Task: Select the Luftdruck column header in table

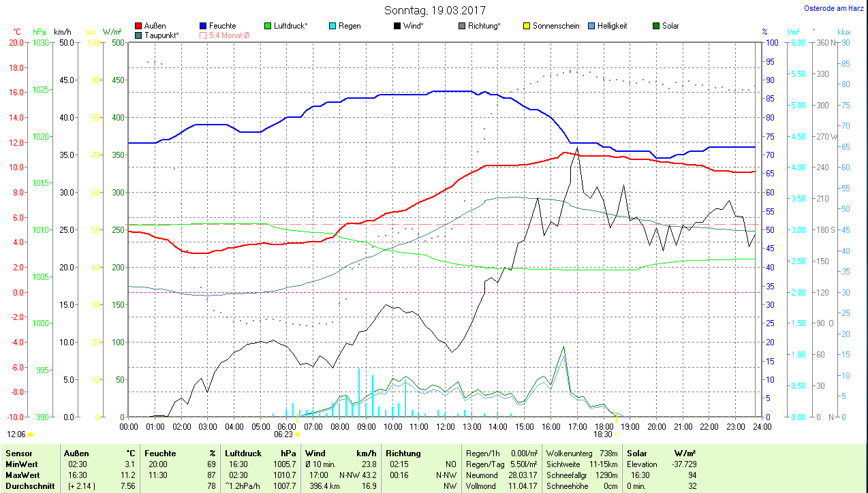Action: click(x=243, y=453)
